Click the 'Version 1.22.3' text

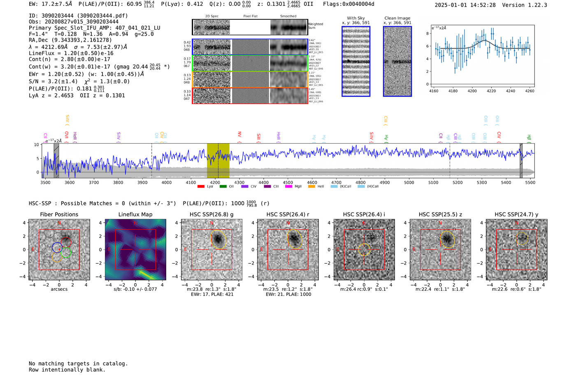(x=525, y=5)
